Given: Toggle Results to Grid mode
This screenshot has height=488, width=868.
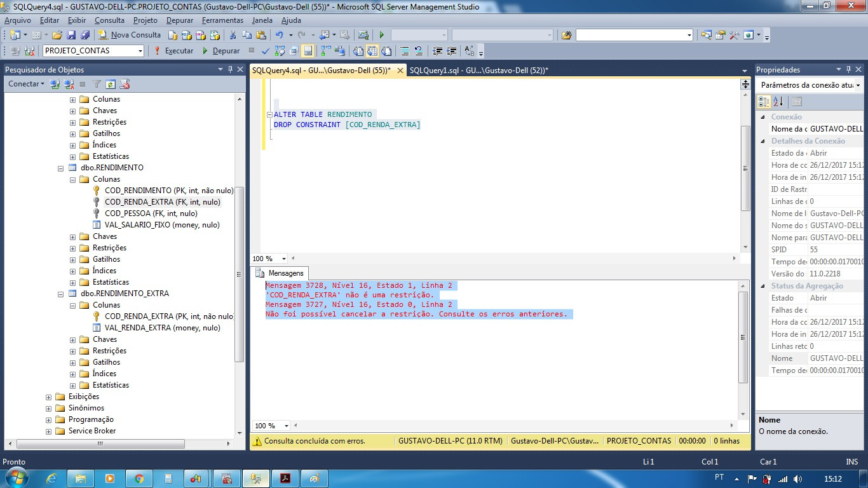Looking at the screenshot, I should [372, 51].
